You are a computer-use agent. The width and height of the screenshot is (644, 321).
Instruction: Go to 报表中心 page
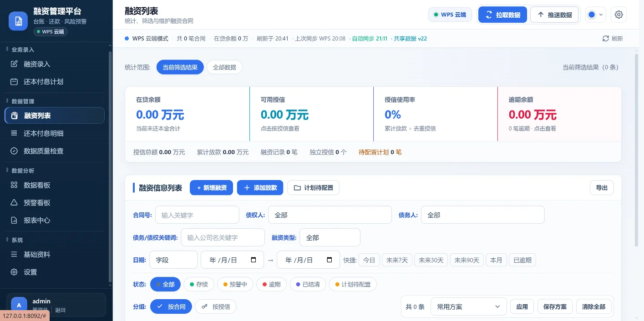click(55, 220)
